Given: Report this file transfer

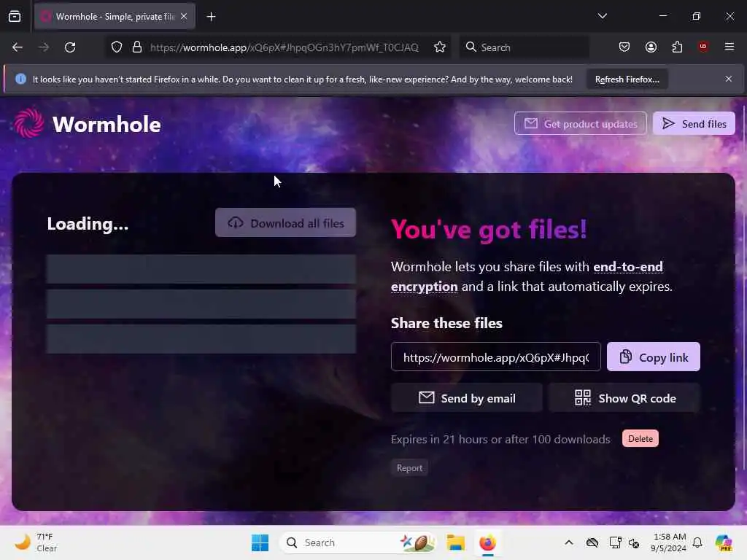Looking at the screenshot, I should tap(409, 468).
